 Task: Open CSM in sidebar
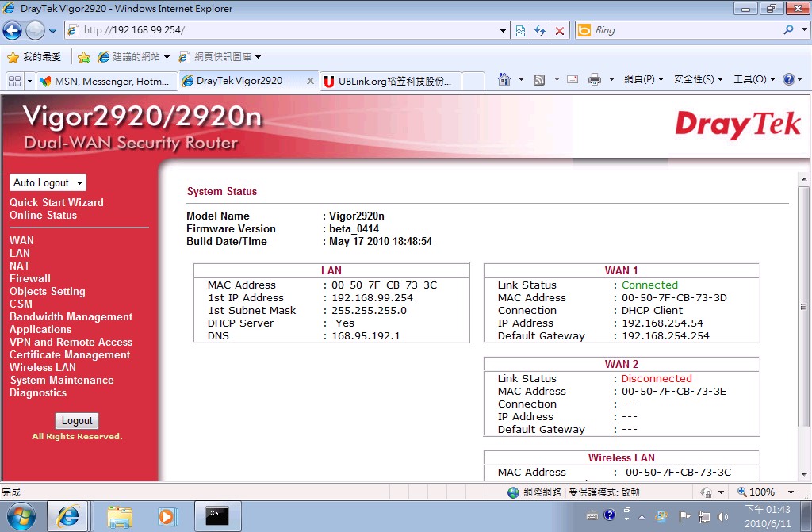(x=21, y=304)
